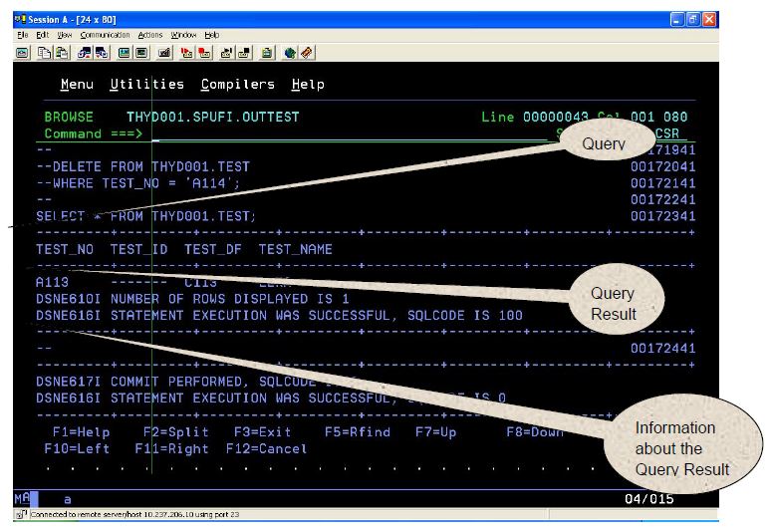Open the View menu
The width and height of the screenshot is (772, 532).
pyautogui.click(x=65, y=35)
